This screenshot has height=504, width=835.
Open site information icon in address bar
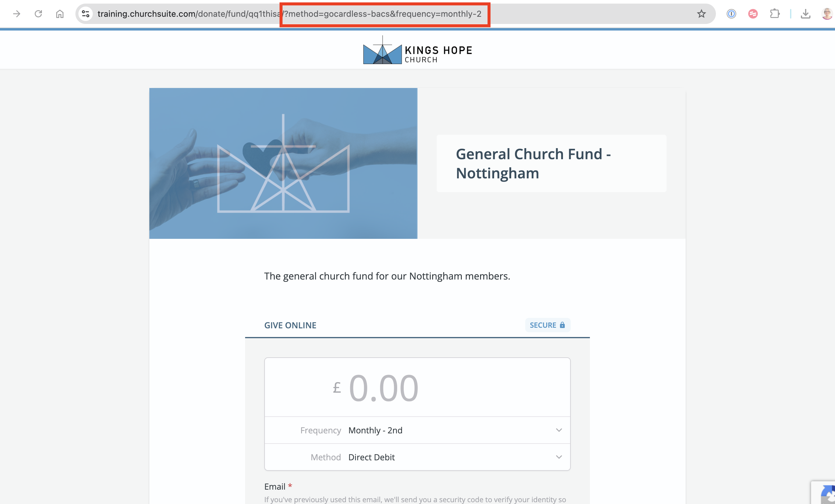(x=85, y=13)
